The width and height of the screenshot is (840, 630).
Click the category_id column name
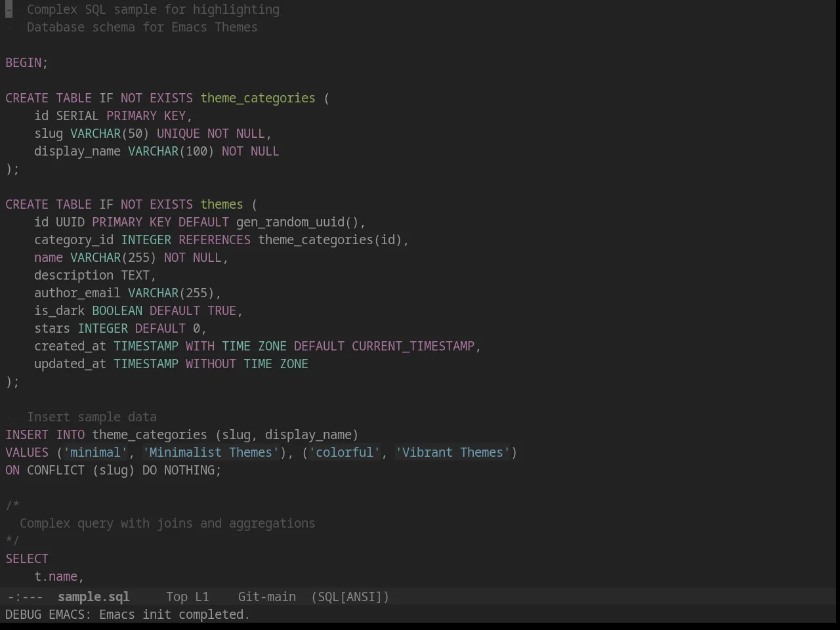pyautogui.click(x=74, y=240)
